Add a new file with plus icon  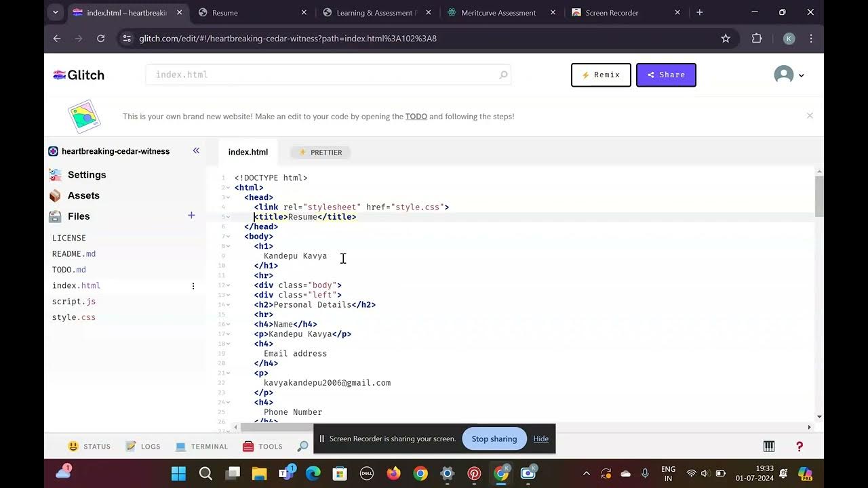point(191,216)
